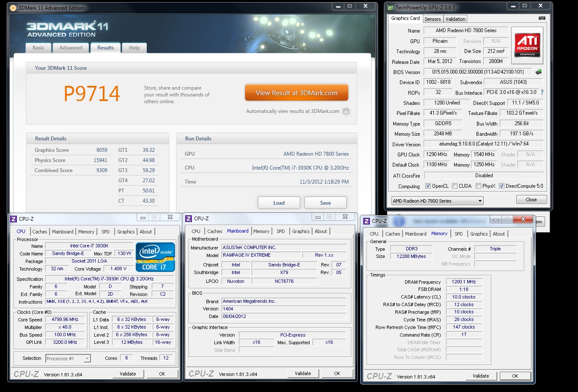
Task: Click P9714 score text
Action: pyautogui.click(x=92, y=93)
